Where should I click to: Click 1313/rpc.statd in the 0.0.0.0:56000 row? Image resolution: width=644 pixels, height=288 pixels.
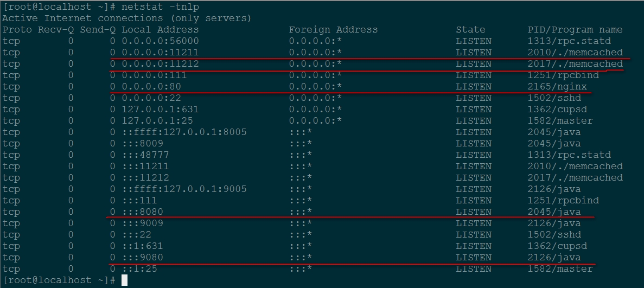click(569, 41)
